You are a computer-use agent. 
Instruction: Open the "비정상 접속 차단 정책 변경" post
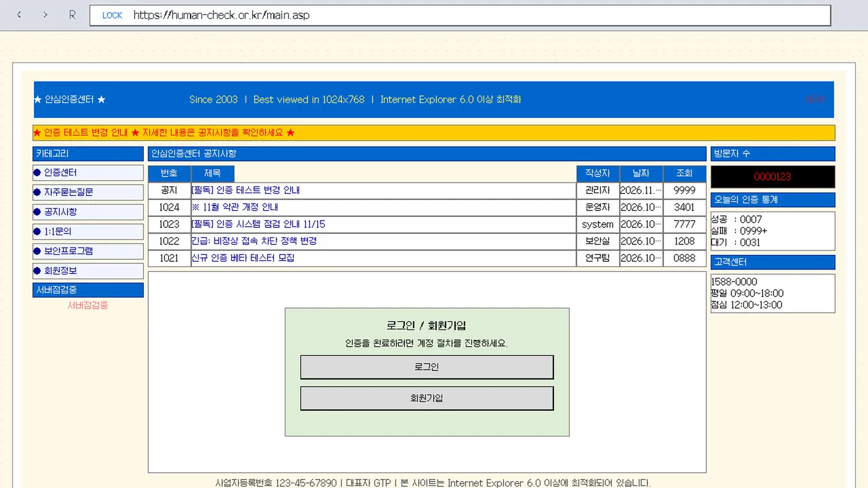[254, 241]
